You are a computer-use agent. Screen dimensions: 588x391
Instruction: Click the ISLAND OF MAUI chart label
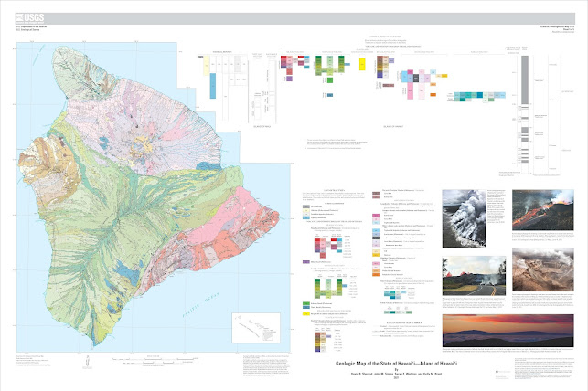262,127
